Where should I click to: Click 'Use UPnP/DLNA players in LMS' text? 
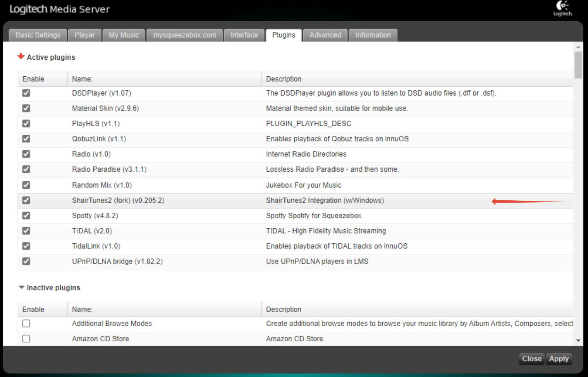click(x=317, y=262)
